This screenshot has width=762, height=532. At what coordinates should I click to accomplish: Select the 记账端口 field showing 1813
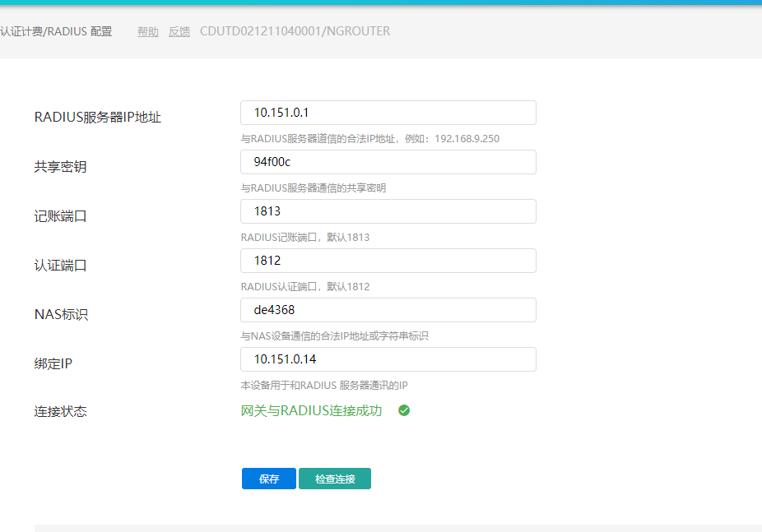[x=388, y=211]
